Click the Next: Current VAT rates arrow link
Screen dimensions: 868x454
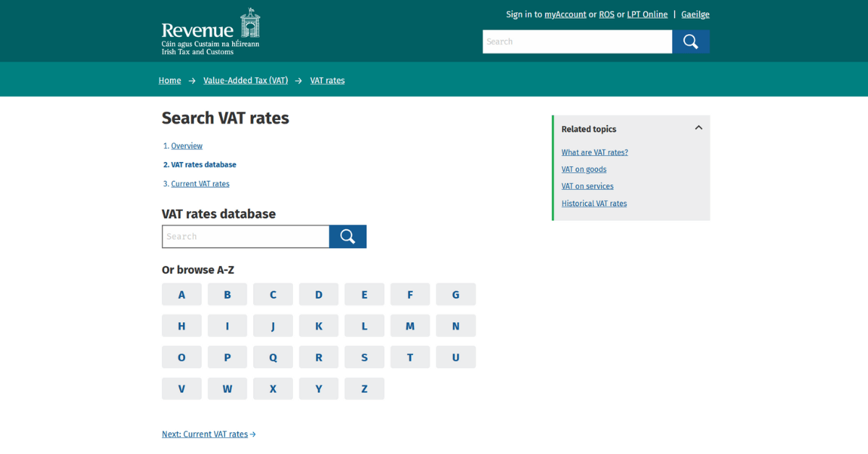pos(209,434)
